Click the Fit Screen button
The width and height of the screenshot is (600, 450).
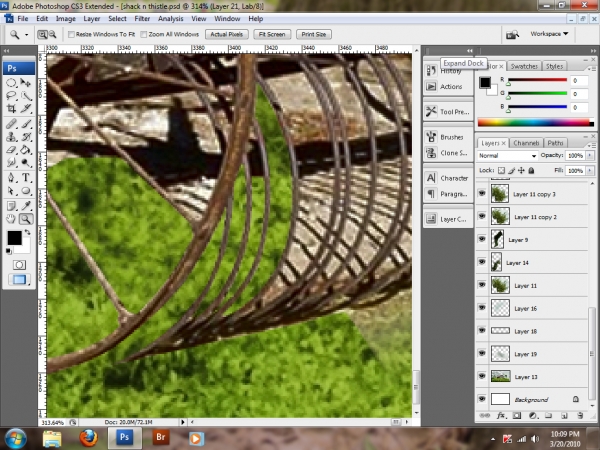(272, 34)
